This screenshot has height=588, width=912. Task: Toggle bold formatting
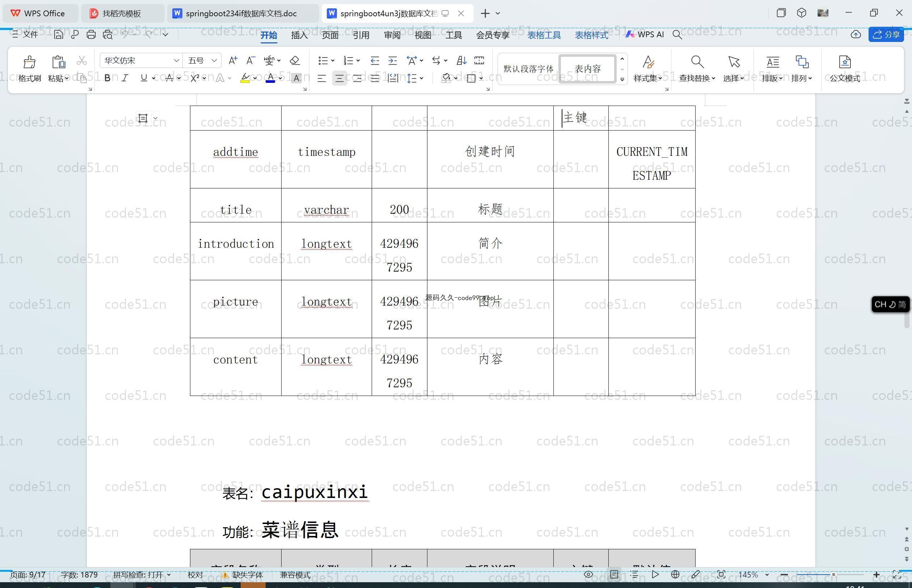[107, 78]
